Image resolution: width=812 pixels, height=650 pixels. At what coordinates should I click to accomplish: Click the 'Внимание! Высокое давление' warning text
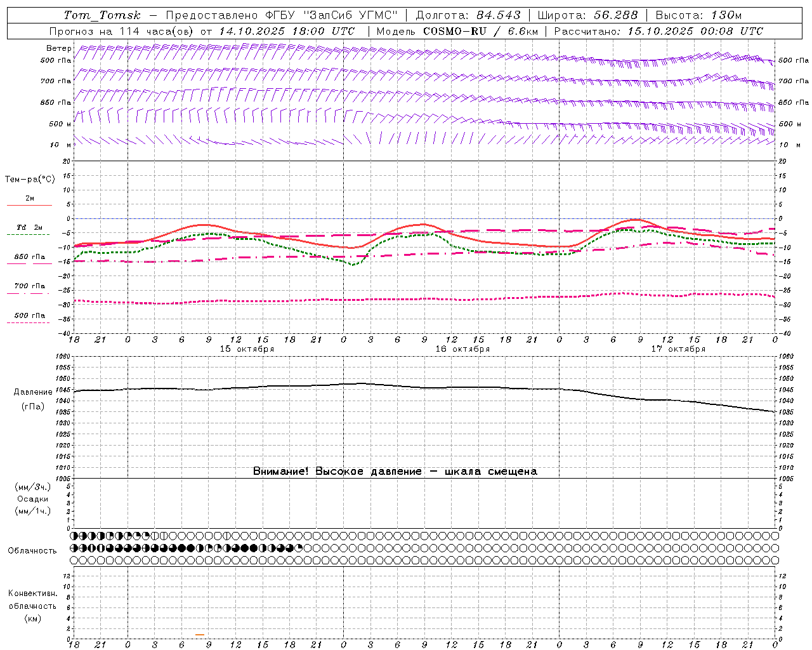point(337,471)
